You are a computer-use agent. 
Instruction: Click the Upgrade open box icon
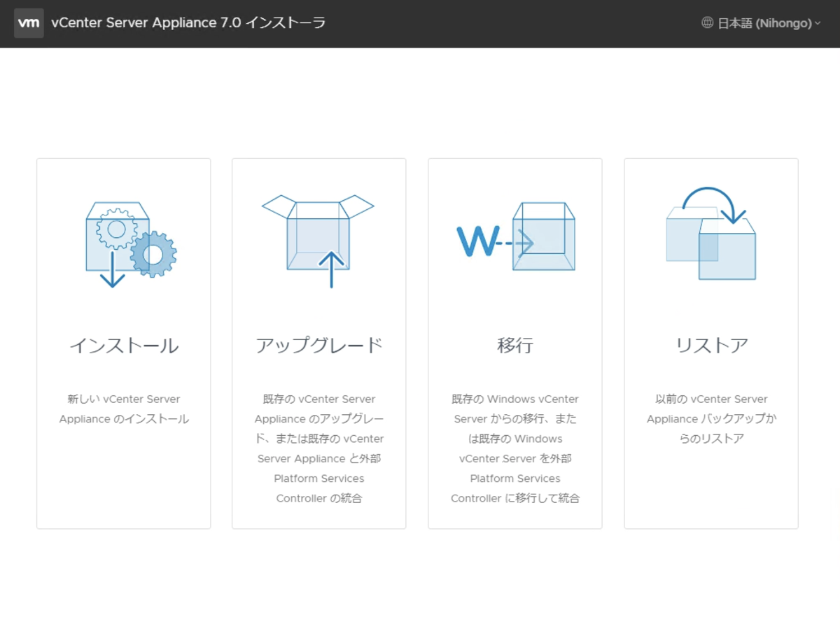[x=318, y=241]
